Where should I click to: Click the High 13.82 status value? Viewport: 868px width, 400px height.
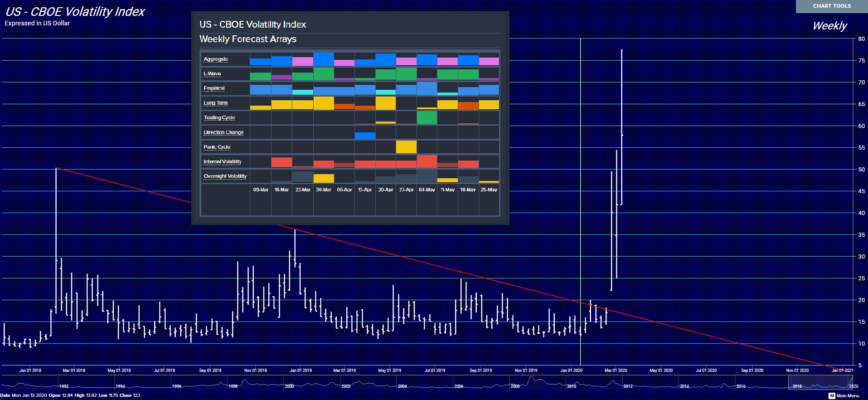coord(86,395)
